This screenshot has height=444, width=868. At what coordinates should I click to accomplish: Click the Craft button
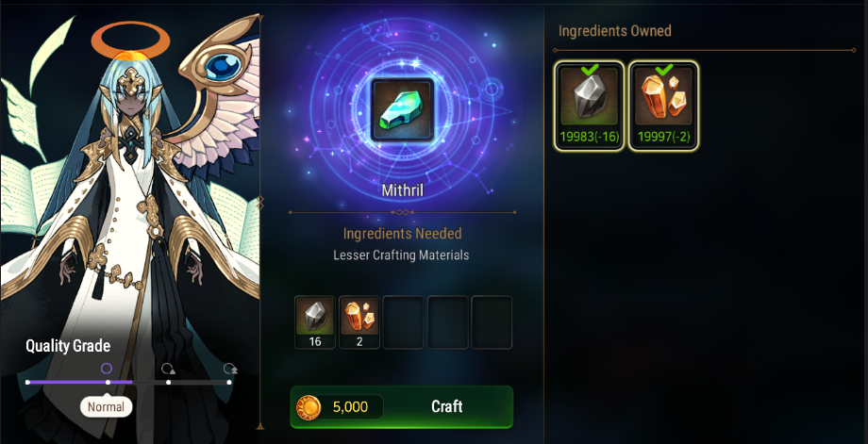pos(402,407)
